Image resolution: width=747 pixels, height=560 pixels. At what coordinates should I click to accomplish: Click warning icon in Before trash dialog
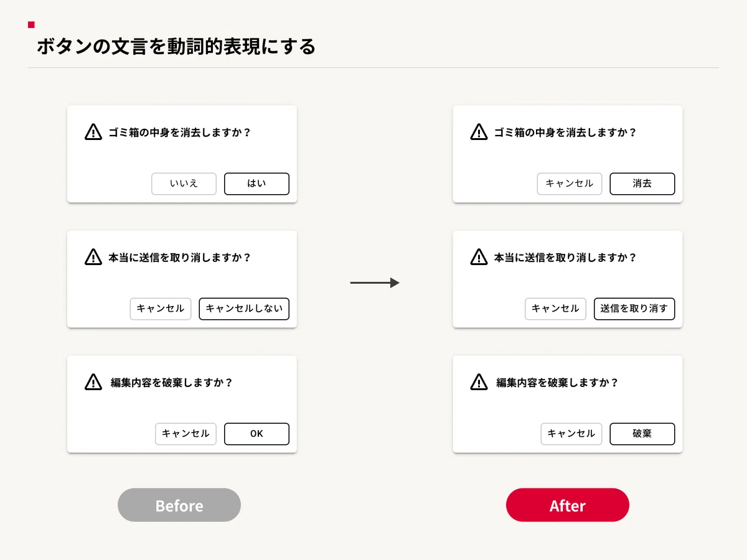click(93, 132)
